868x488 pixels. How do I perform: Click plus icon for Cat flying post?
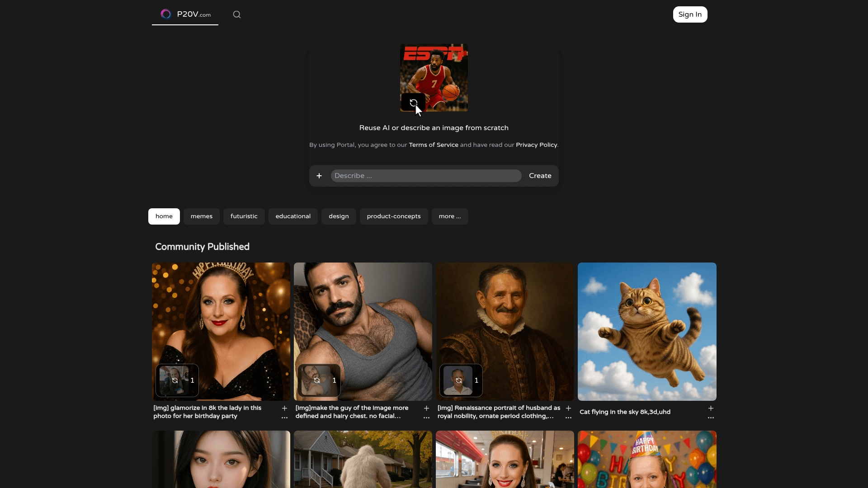coord(711,408)
